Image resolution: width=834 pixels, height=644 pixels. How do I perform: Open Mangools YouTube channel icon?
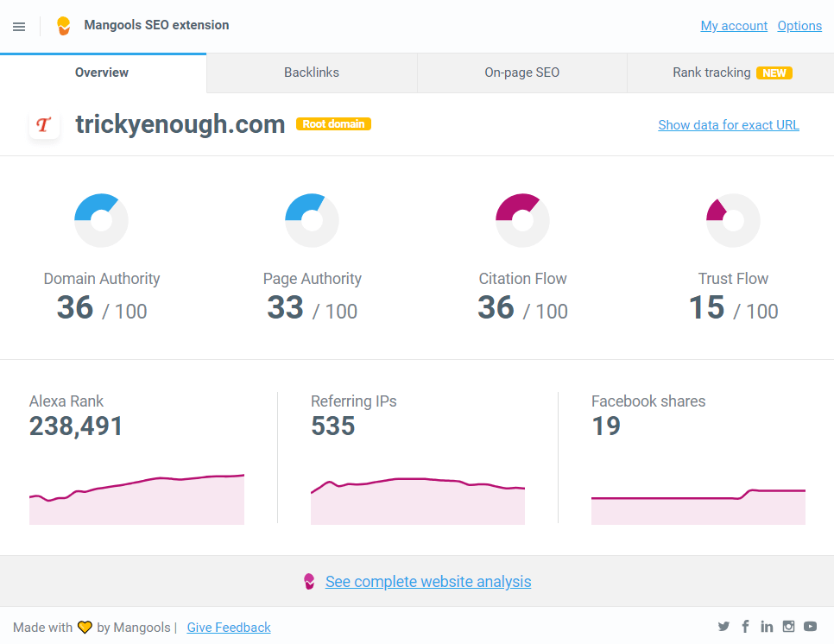(810, 627)
